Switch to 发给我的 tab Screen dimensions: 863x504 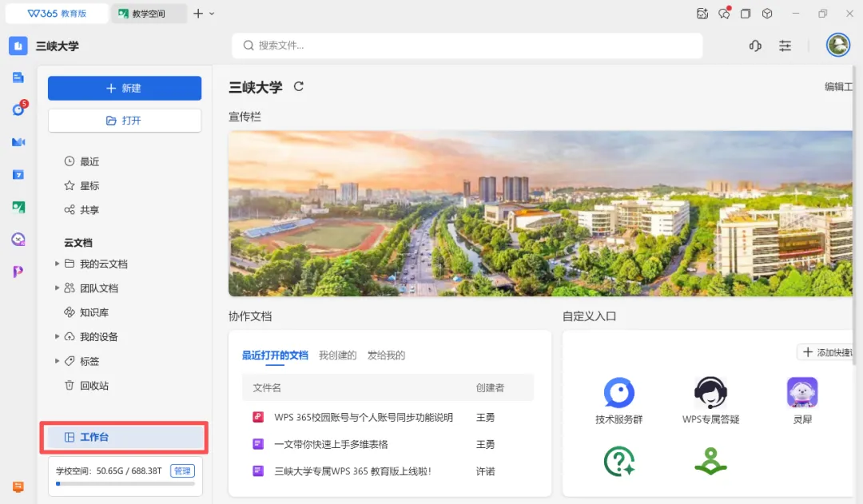pos(386,355)
